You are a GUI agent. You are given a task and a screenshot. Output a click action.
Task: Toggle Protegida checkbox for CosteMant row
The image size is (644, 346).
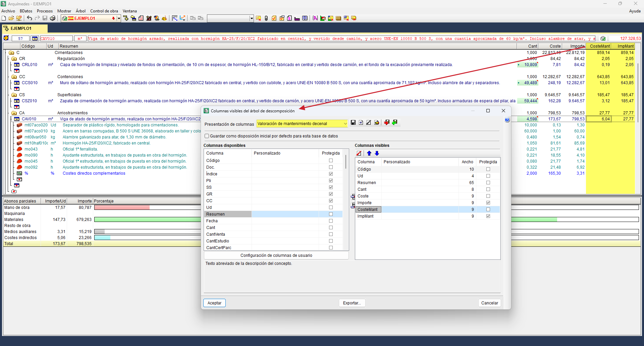pos(488,210)
